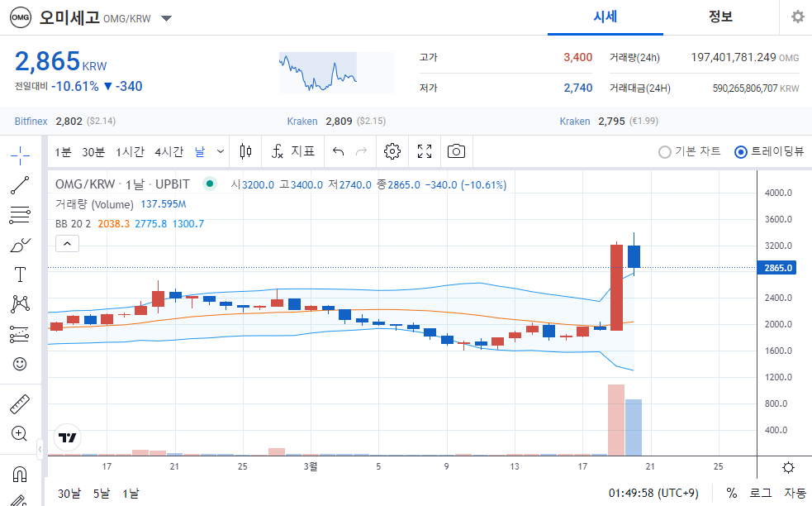Open the Fibonacci retracement tools

(x=20, y=215)
